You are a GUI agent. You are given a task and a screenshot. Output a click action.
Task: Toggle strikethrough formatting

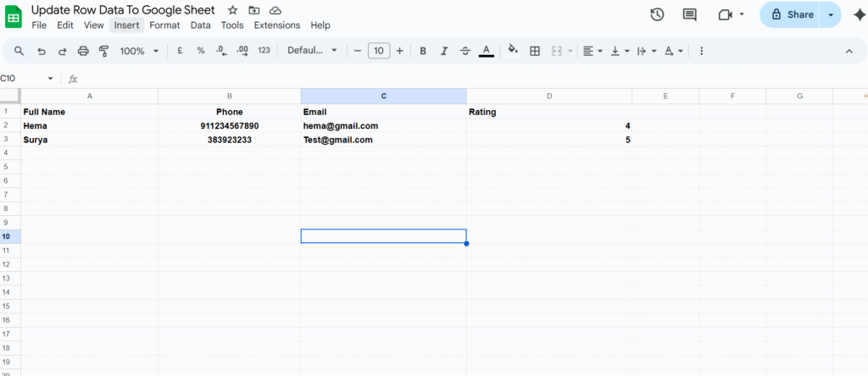465,51
